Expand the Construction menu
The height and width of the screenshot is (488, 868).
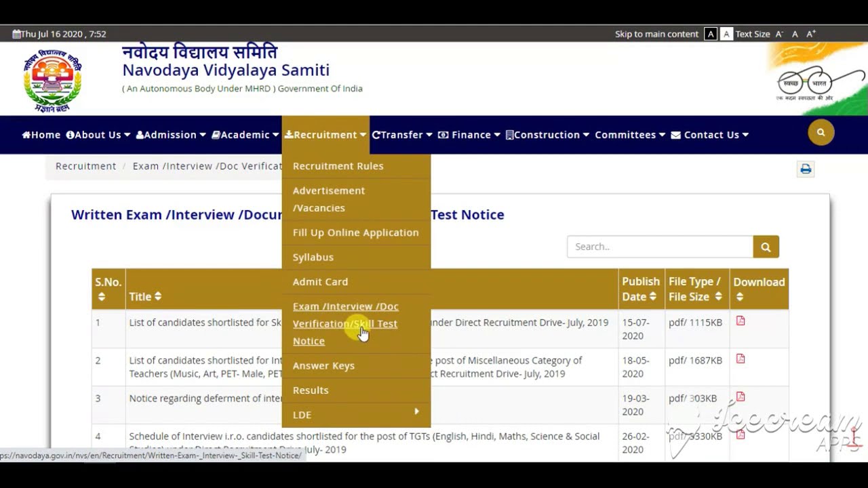tap(547, 135)
